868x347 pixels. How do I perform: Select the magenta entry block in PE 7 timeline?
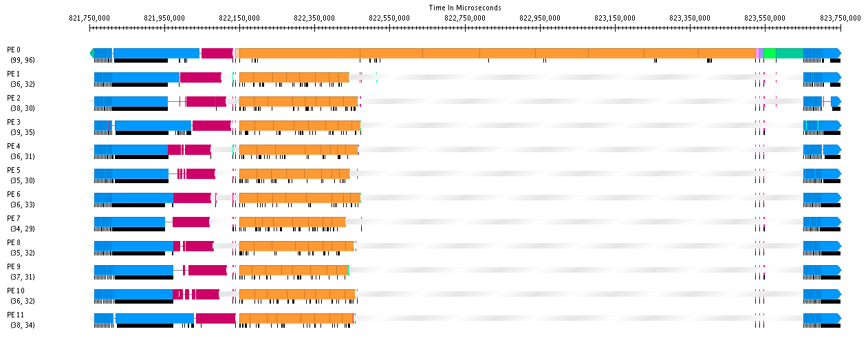(191, 222)
